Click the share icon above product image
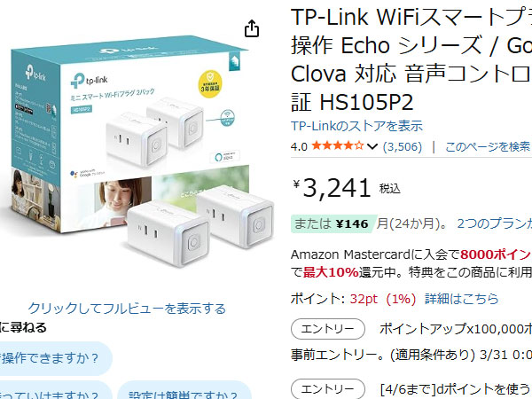Viewport: 532px width, 399px height. [x=252, y=28]
